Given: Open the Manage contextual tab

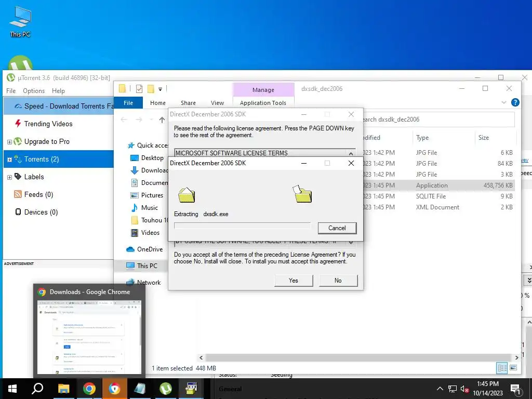Looking at the screenshot, I should pyautogui.click(x=263, y=89).
